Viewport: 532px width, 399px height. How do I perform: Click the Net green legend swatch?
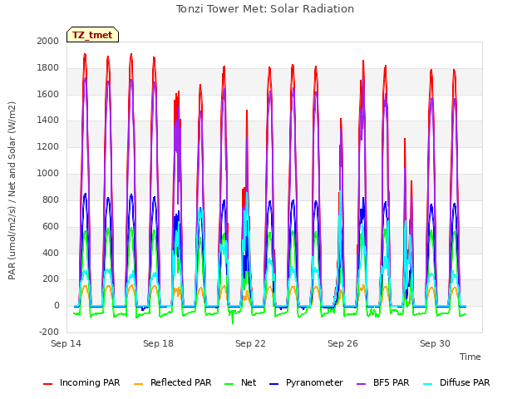tap(229, 384)
